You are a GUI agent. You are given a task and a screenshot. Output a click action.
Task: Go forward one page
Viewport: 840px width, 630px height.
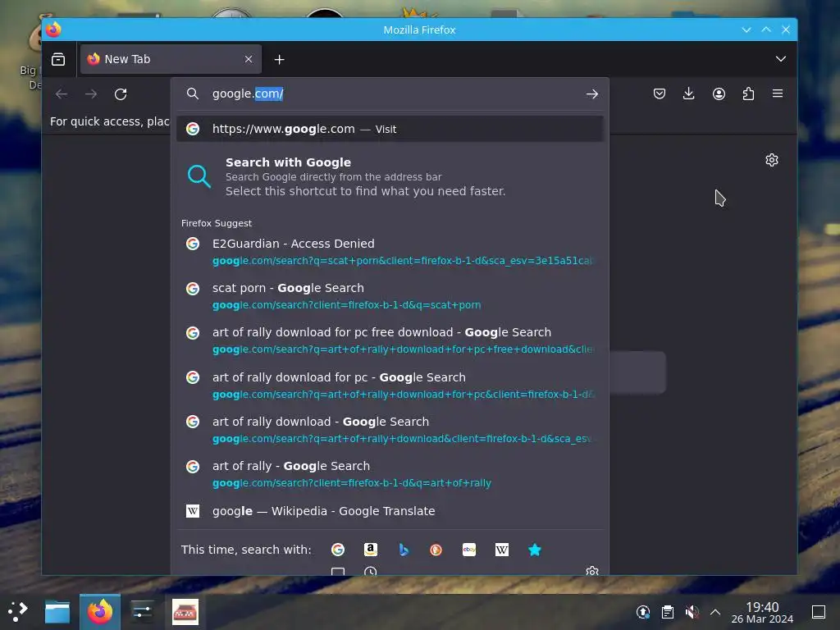click(x=91, y=94)
